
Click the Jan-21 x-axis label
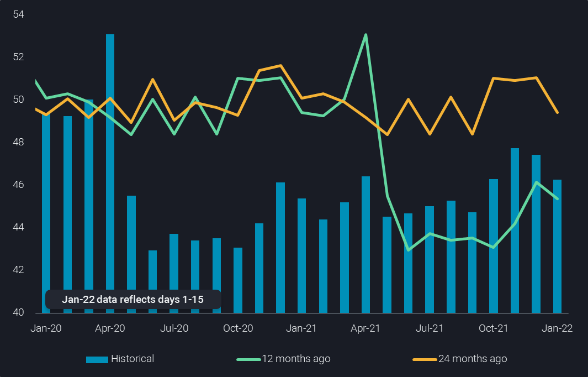tap(301, 328)
